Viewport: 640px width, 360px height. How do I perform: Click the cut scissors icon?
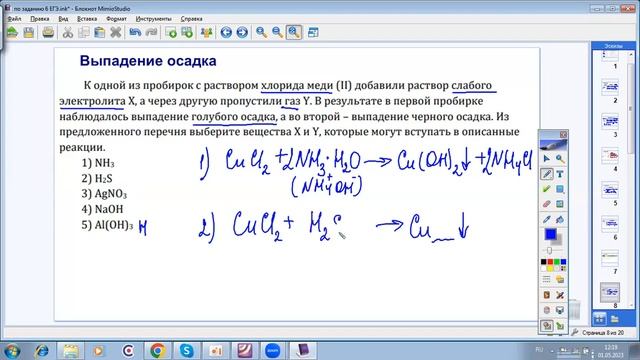[x=68, y=32]
